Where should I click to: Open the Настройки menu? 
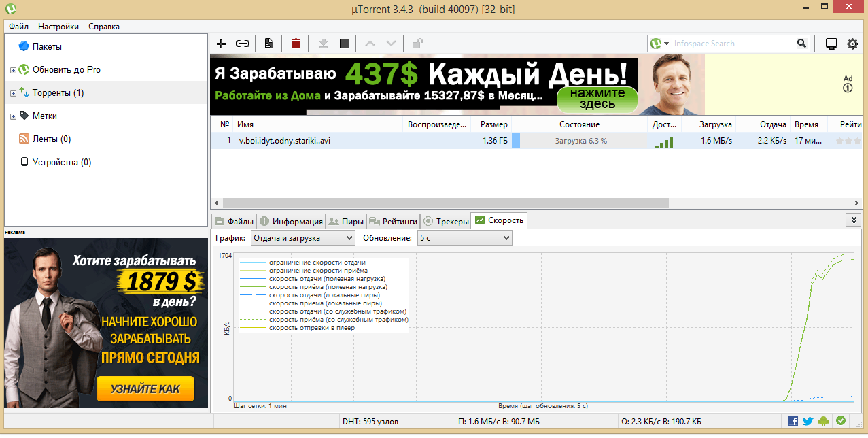click(58, 27)
